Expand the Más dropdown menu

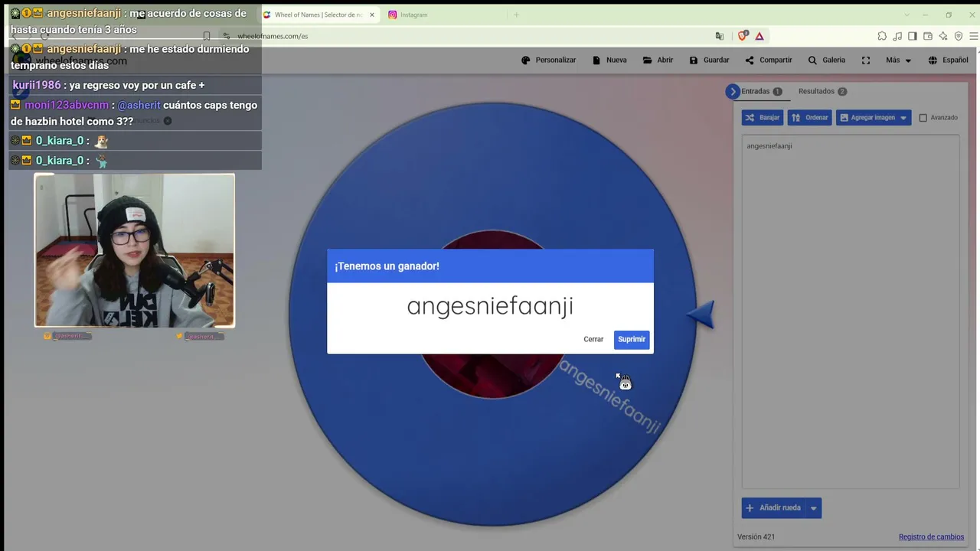(x=898, y=60)
